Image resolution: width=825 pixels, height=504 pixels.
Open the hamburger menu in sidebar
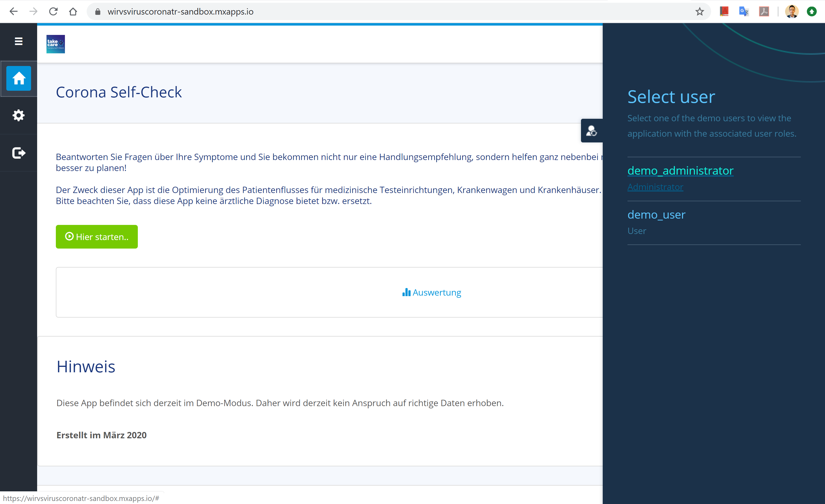click(x=18, y=41)
